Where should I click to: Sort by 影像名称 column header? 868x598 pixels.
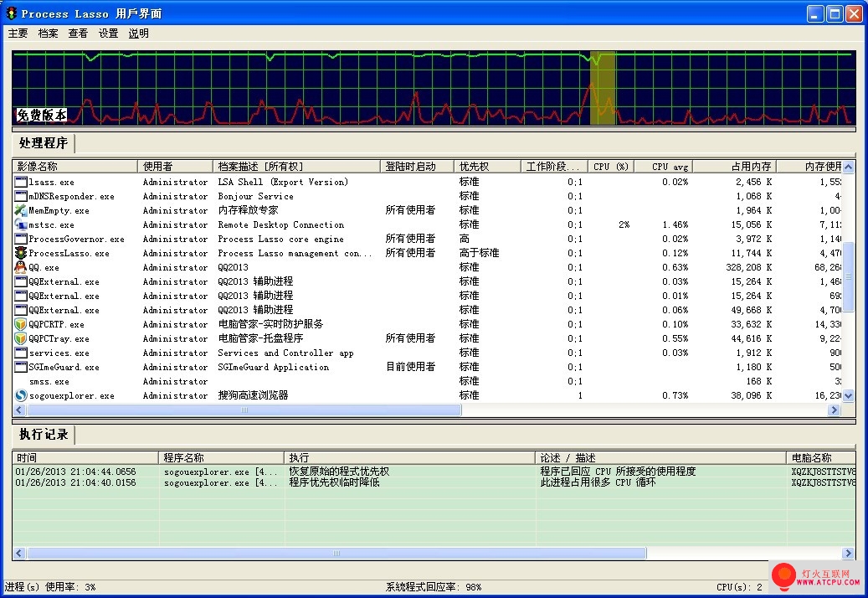coord(74,166)
